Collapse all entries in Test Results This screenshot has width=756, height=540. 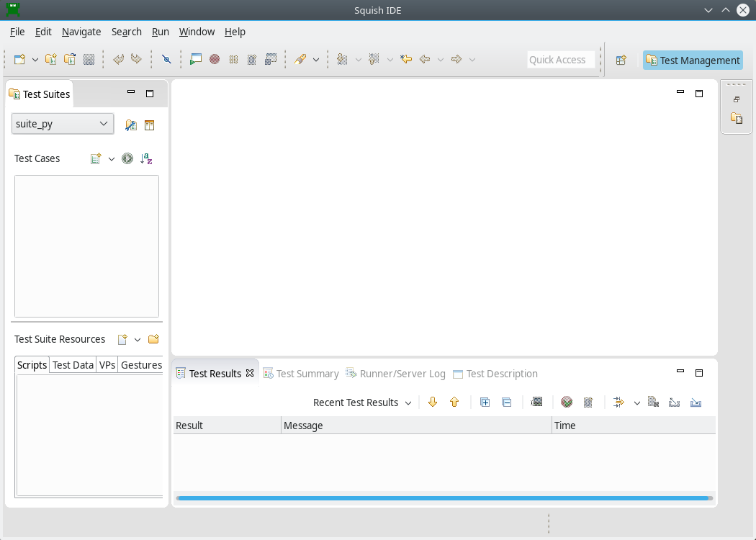click(506, 402)
